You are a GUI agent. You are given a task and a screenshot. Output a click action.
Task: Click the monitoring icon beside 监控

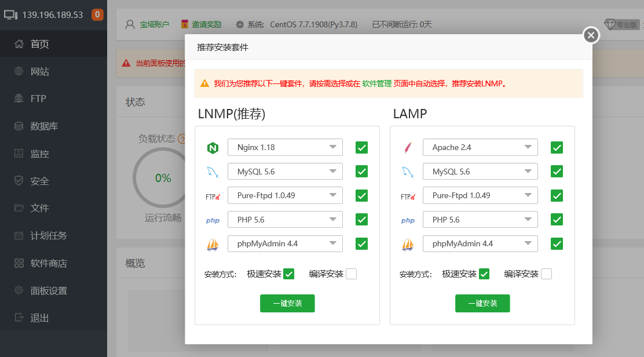19,153
